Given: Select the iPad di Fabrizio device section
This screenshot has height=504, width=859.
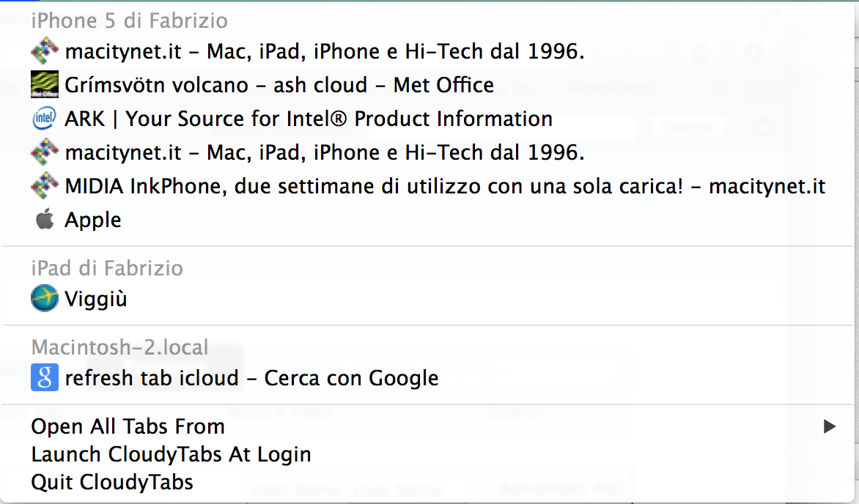Looking at the screenshot, I should tap(107, 268).
